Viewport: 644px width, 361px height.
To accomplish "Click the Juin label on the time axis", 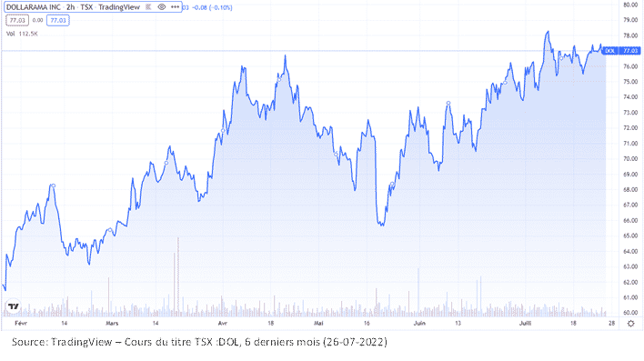I will [x=419, y=324].
